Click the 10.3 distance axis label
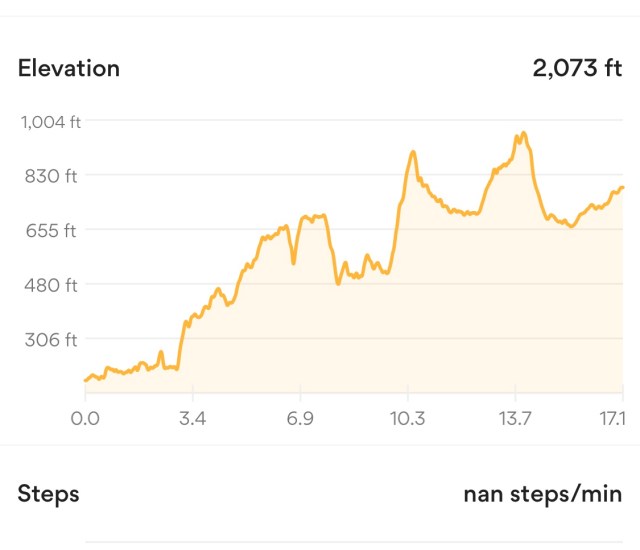Viewport: 640px width, 550px height. [x=407, y=418]
